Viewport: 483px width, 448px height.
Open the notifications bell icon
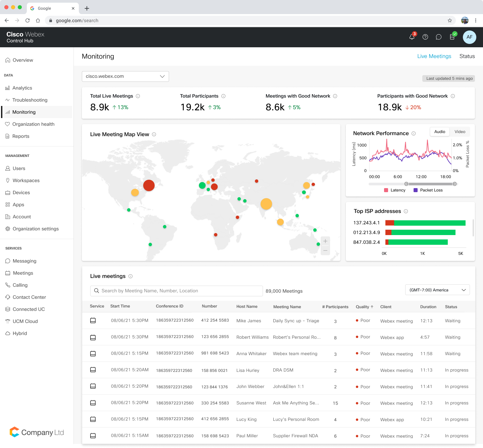point(412,37)
